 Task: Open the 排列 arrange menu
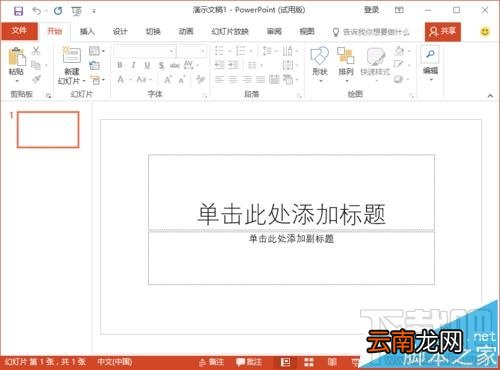tap(346, 63)
